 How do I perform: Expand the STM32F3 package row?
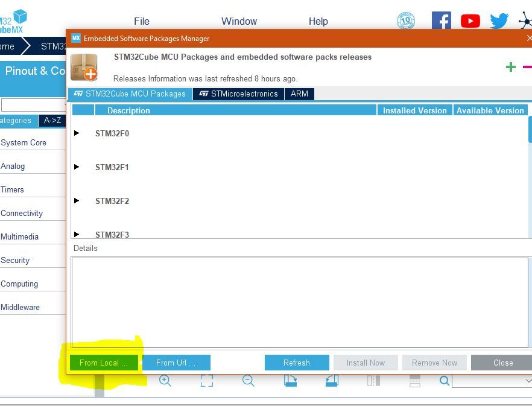[77, 234]
